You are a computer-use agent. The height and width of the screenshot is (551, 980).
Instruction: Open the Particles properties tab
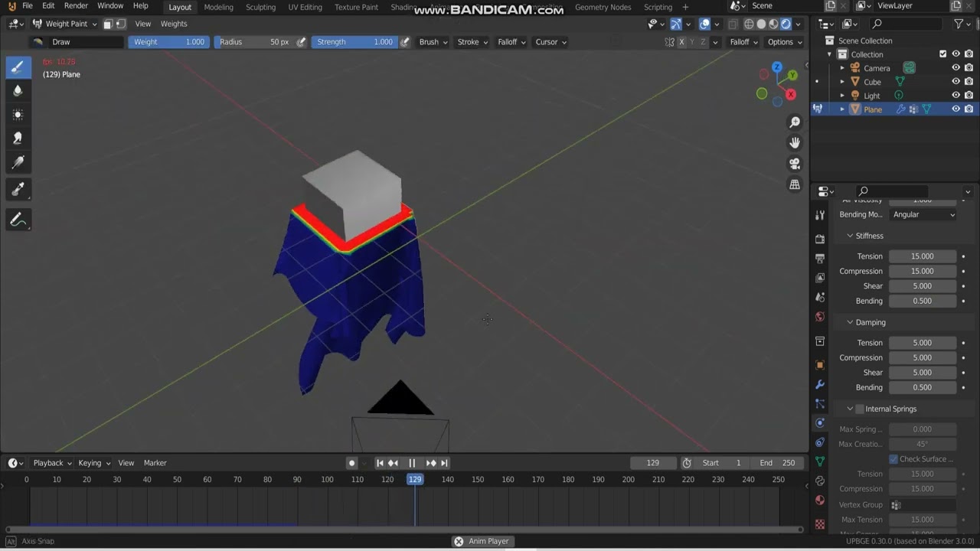click(x=820, y=403)
